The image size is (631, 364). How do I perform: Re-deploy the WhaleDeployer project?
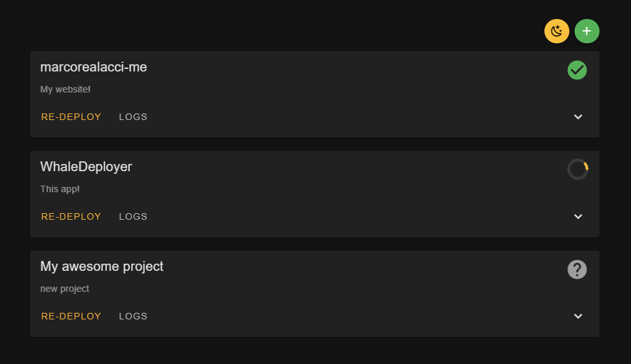[x=71, y=216]
